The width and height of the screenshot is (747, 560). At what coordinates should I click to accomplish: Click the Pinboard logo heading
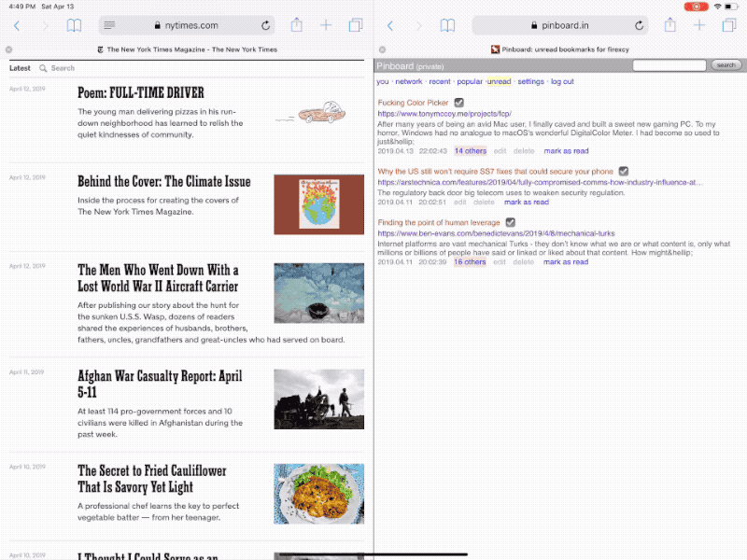tap(395, 65)
